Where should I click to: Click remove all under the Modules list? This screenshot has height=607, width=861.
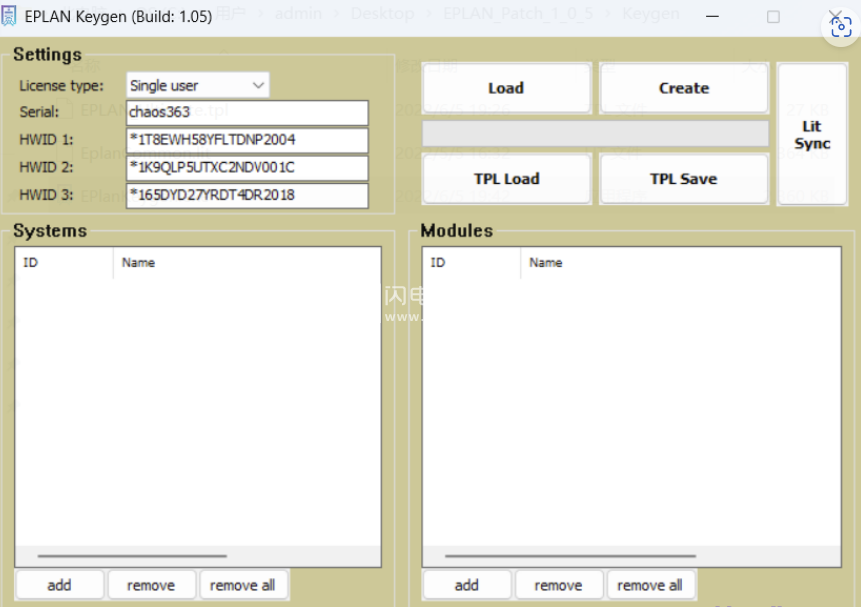650,585
